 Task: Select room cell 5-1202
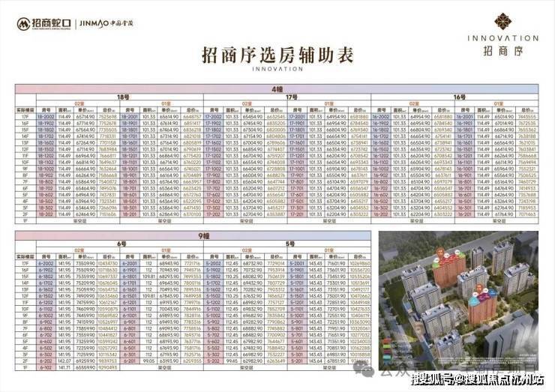214,303
